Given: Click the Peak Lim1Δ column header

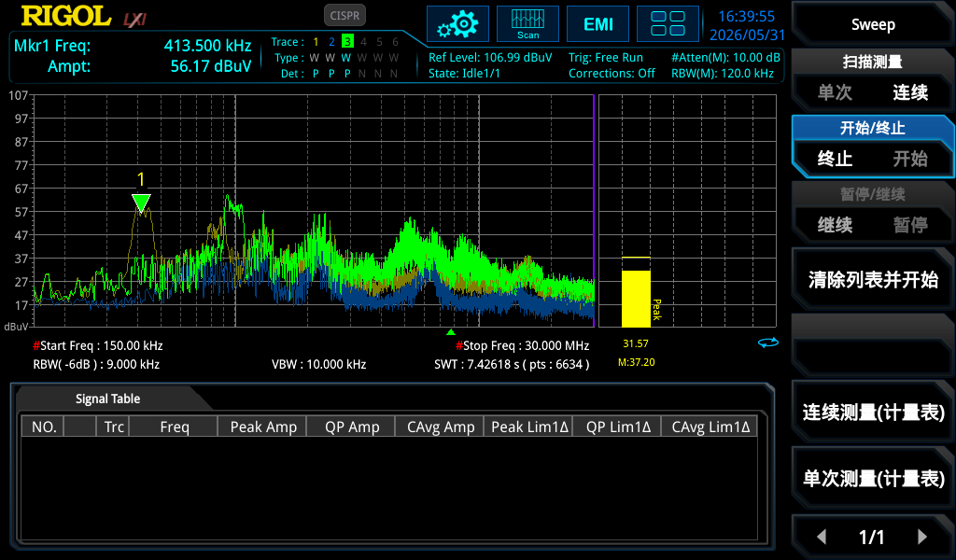Looking at the screenshot, I should pyautogui.click(x=529, y=427).
